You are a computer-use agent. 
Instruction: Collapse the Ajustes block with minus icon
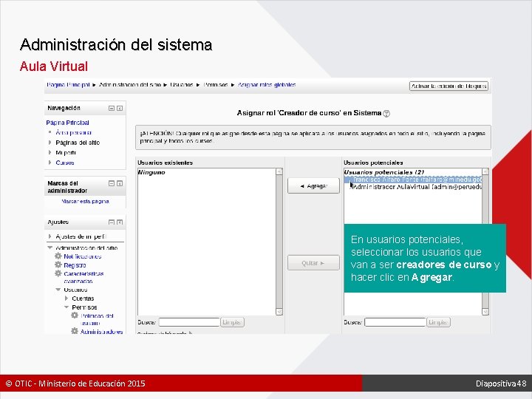coord(112,222)
